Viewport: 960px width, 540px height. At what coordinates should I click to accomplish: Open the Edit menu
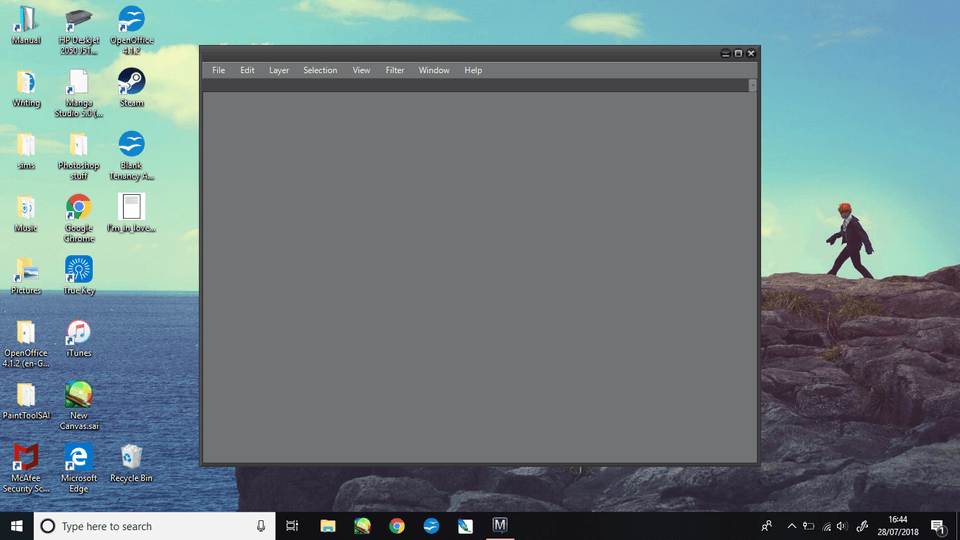click(x=247, y=70)
